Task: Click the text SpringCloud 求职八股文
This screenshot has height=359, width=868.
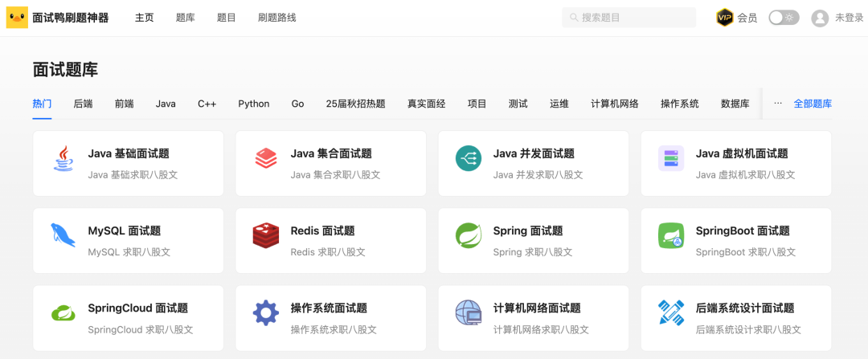Action: 141,329
